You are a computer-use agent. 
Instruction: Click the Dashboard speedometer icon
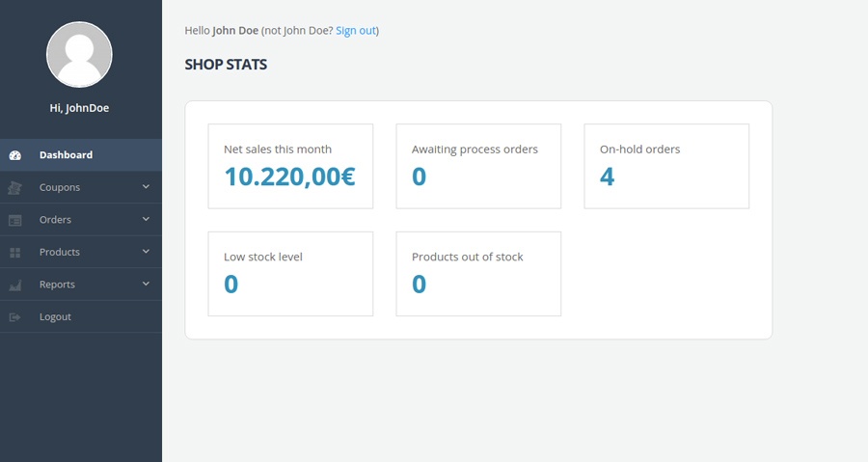(14, 155)
